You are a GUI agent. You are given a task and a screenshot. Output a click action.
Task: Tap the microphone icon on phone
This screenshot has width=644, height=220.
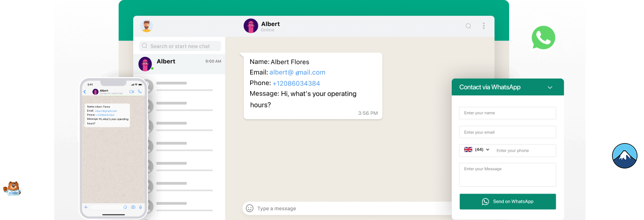tap(140, 207)
